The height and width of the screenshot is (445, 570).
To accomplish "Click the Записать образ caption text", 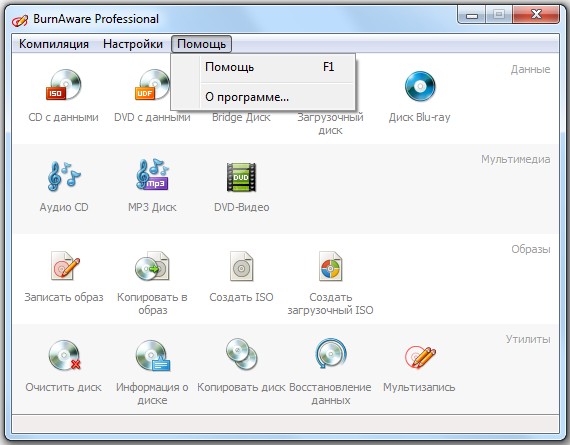I will (x=64, y=297).
